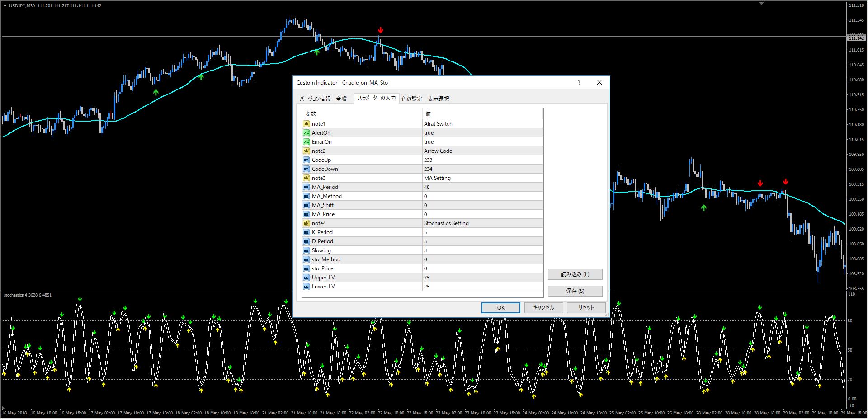Image resolution: width=868 pixels, height=419 pixels.
Task: Select the K_Period row icon
Action: [x=306, y=232]
